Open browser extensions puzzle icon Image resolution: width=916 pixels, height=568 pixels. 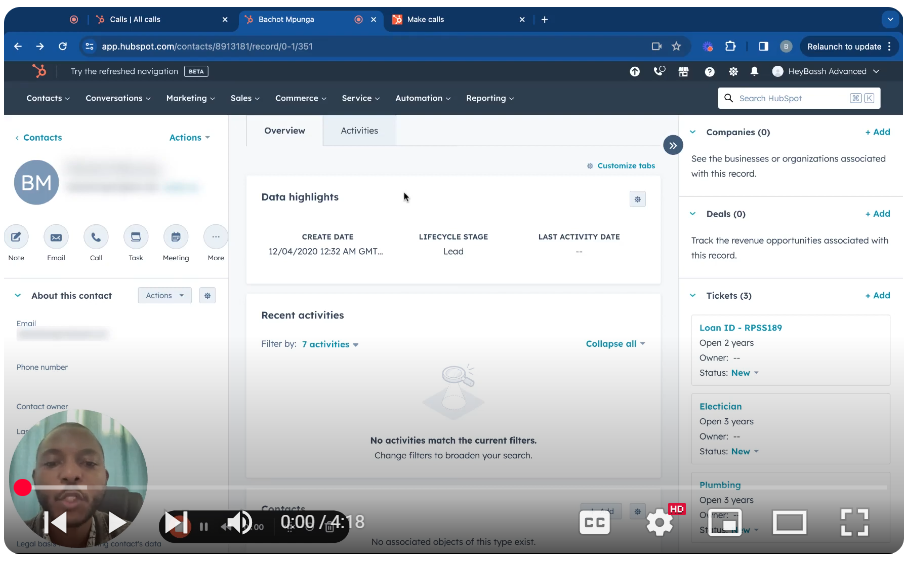coord(730,46)
